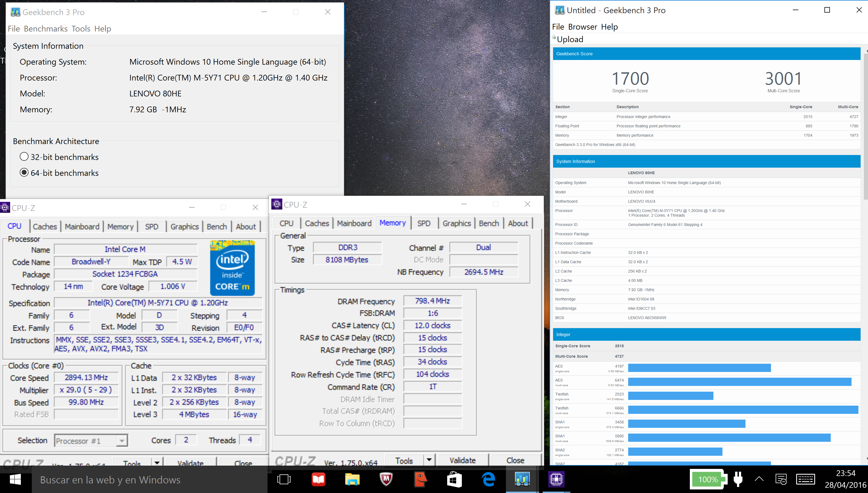Open About tab in Memory CPU-Z window
Image resolution: width=868 pixels, height=493 pixels.
[518, 223]
